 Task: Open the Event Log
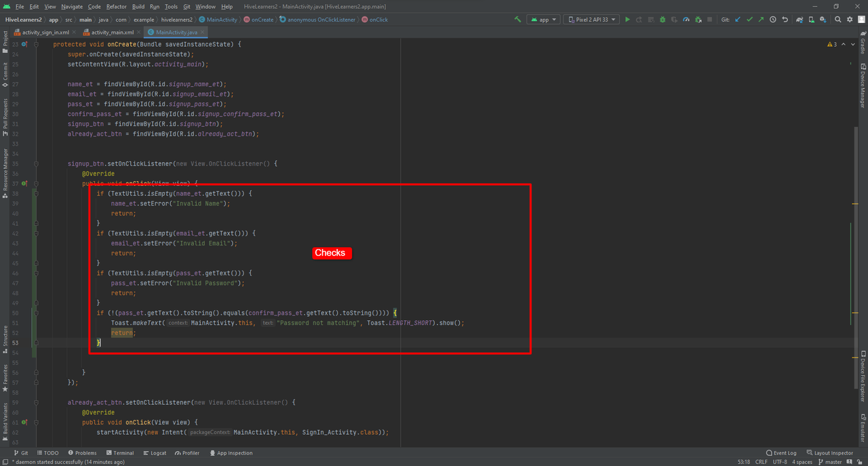tap(781, 453)
